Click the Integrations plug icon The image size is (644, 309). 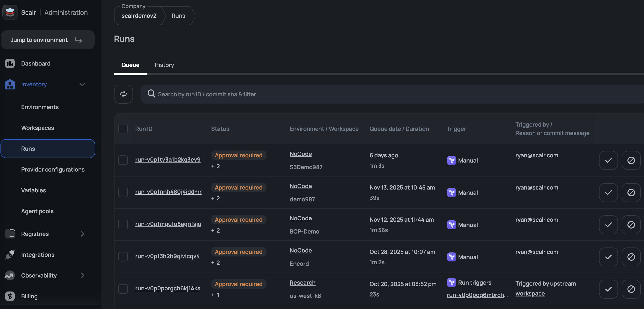point(10,255)
